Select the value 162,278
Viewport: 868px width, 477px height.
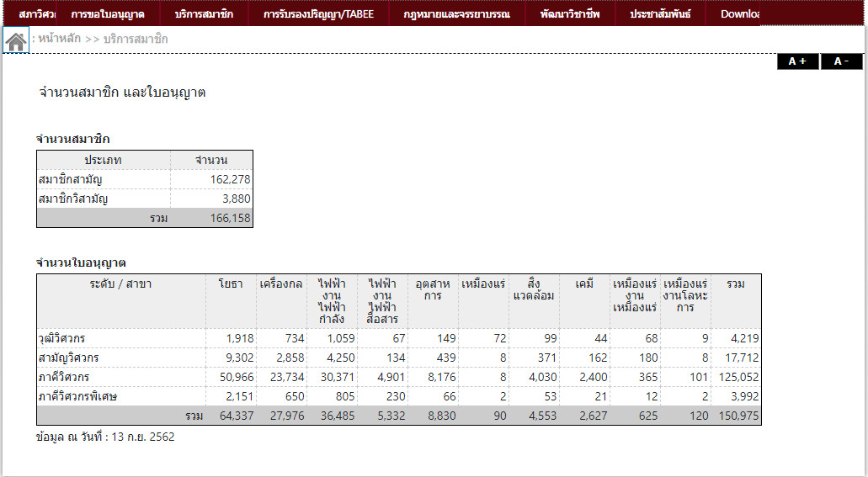coord(231,180)
